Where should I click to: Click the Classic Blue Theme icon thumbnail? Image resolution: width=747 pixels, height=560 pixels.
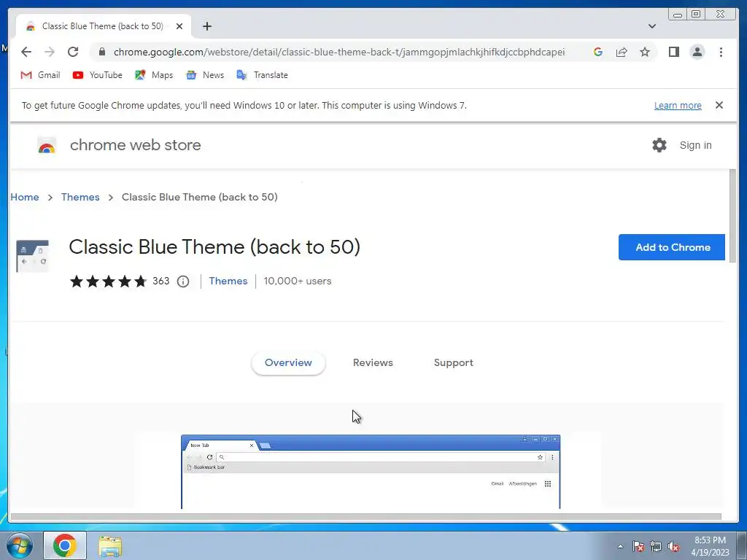tap(32, 256)
